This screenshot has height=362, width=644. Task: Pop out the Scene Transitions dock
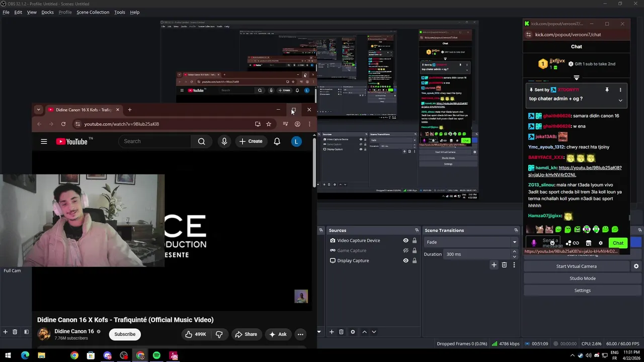click(516, 230)
